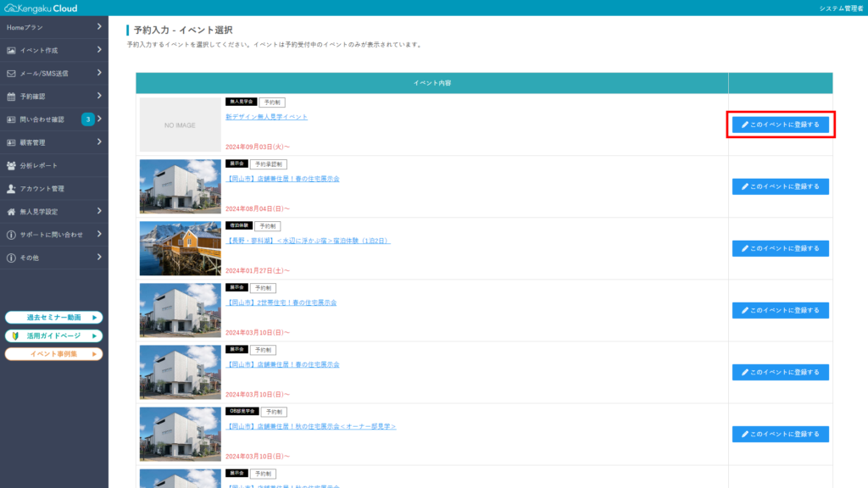The image size is (868, 488).
Task: Open the 新デザイン無人見学イベント link
Action: pos(266,117)
